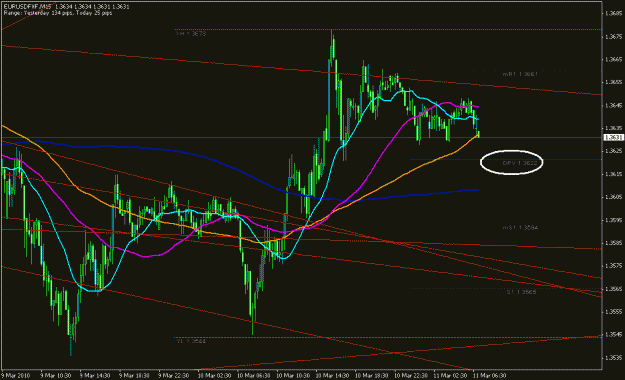Screen dimensions: 625x380
Task: Select the YH 1.3678 level label
Action: coord(191,34)
